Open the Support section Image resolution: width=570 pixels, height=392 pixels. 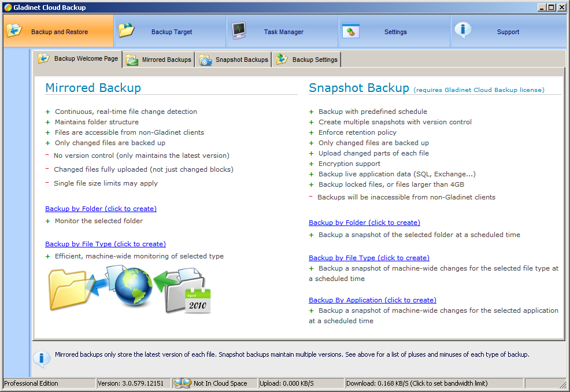click(x=508, y=31)
